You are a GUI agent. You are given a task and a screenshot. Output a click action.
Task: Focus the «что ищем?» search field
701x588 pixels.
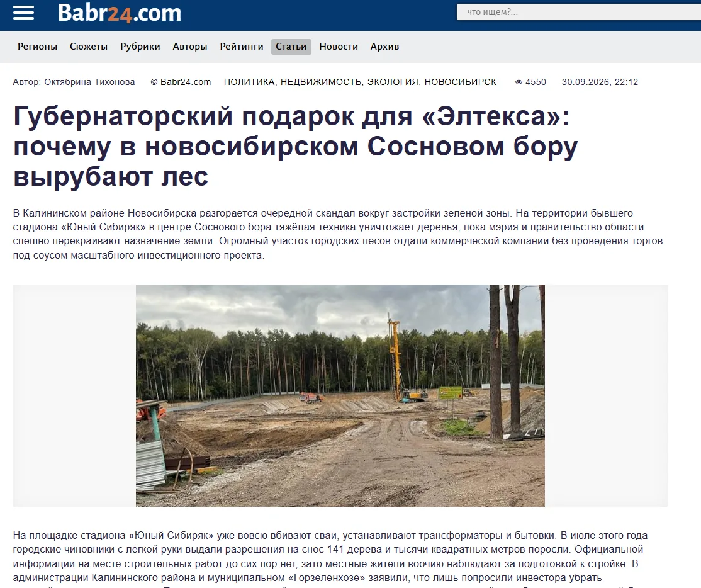578,12
